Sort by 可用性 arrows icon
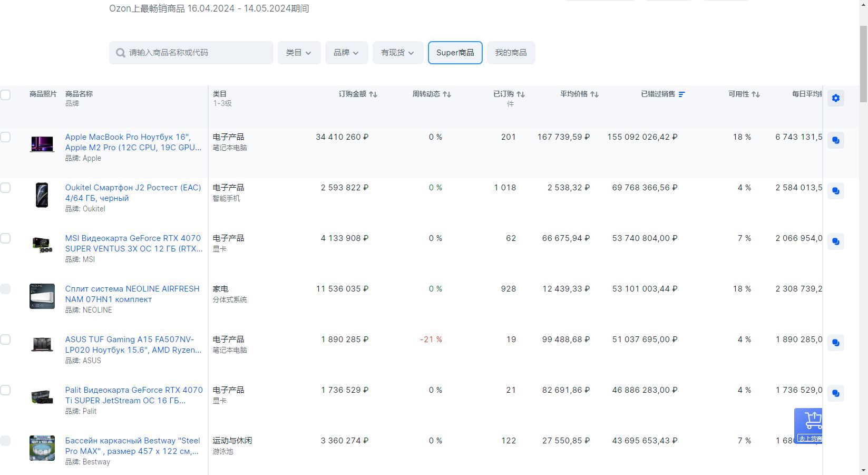 pos(756,94)
